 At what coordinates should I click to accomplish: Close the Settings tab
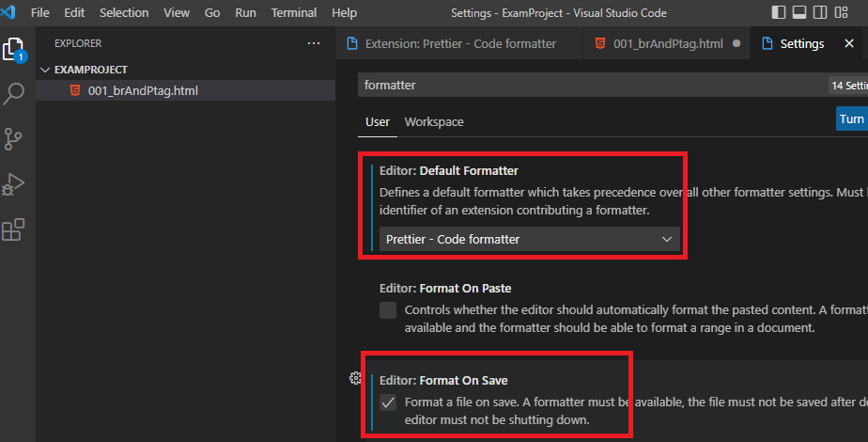click(849, 43)
